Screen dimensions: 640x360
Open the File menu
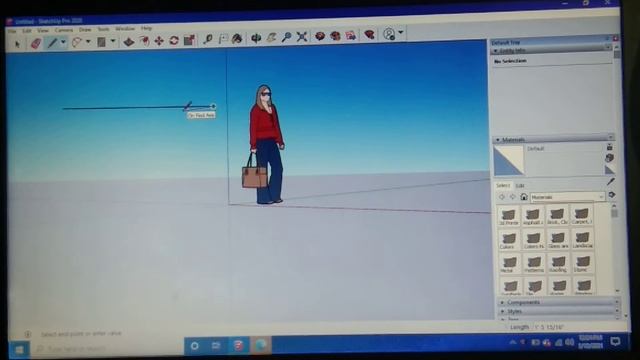point(11,31)
